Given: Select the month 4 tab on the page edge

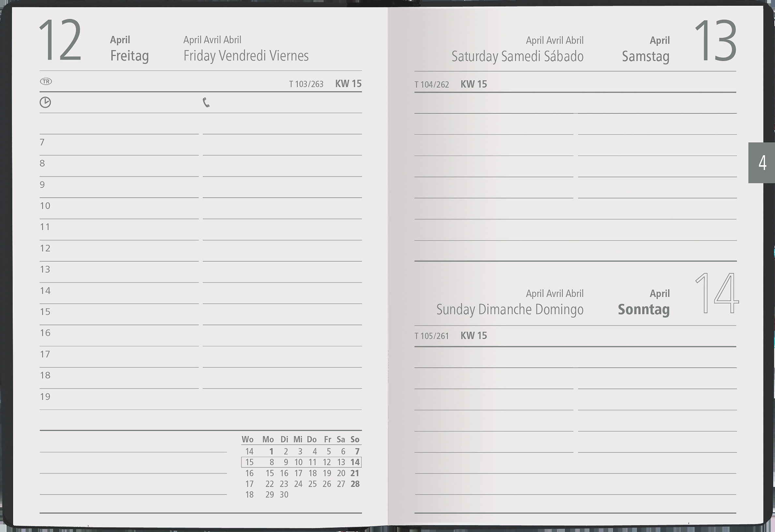Looking at the screenshot, I should tap(762, 163).
